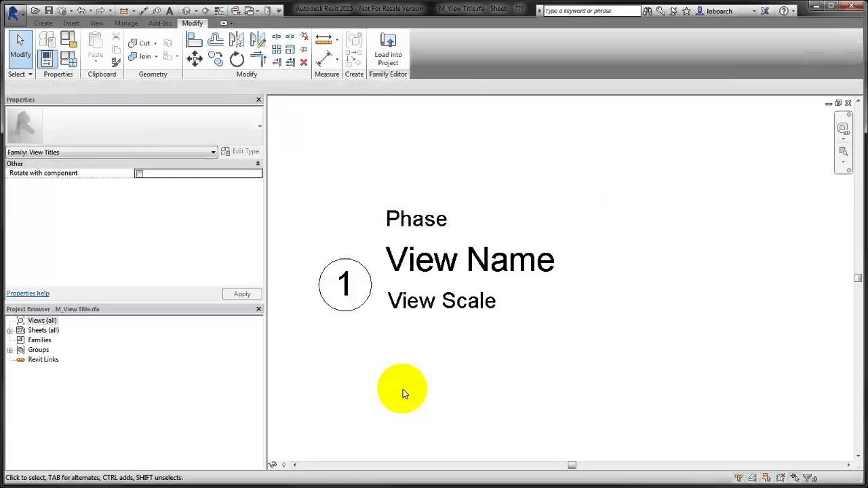Select the Move tool
The height and width of the screenshot is (488, 868).
(x=195, y=59)
